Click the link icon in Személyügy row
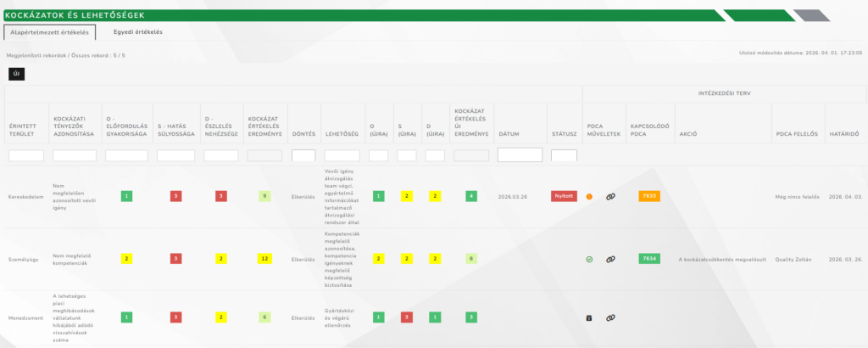868x348 pixels. (x=609, y=259)
